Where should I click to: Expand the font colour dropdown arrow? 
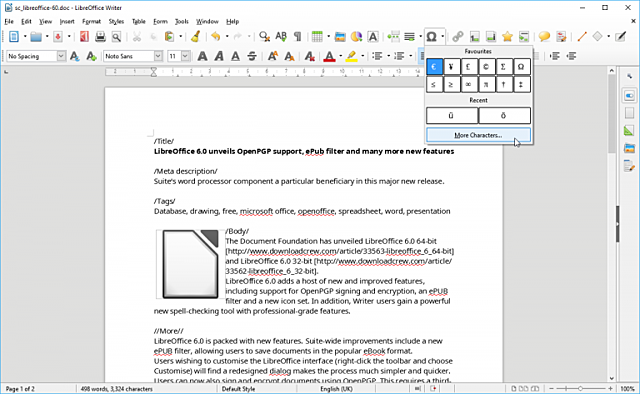click(341, 56)
